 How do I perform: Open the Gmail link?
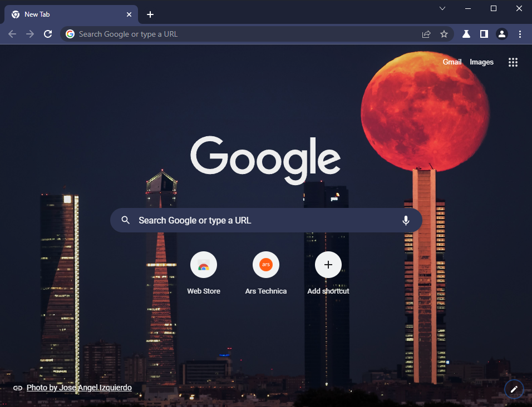pos(452,62)
